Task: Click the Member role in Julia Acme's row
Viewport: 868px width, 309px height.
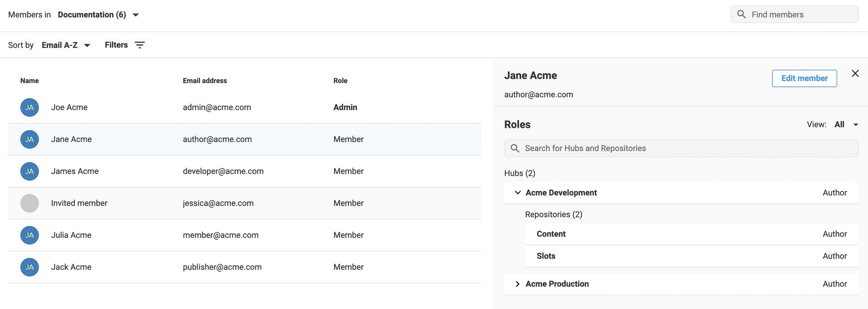Action: pos(349,235)
